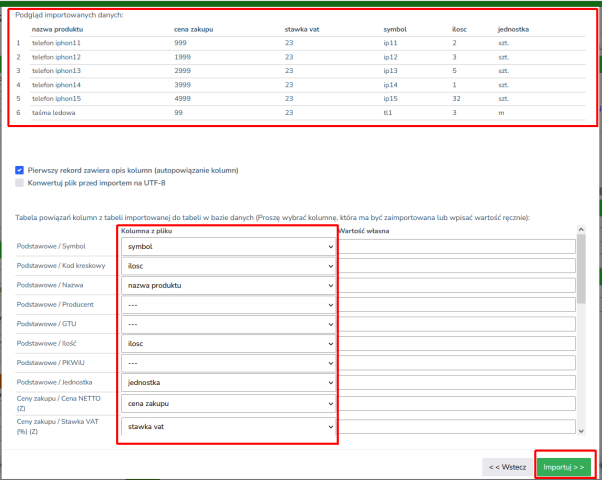Uncheck 'Pierwszy rekord zawiera opis kolumn' checkbox
Viewport: 602px width, 480px height.
19,170
